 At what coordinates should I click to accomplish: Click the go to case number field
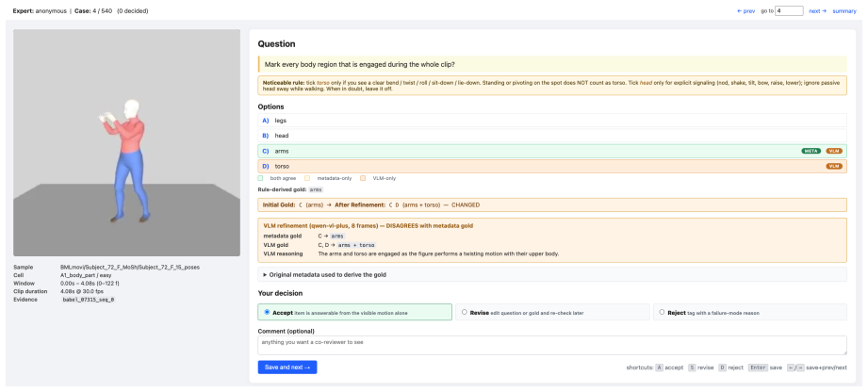coord(790,10)
